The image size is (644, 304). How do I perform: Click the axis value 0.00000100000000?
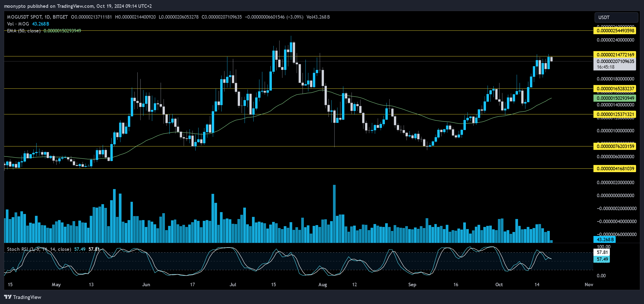tap(615, 131)
